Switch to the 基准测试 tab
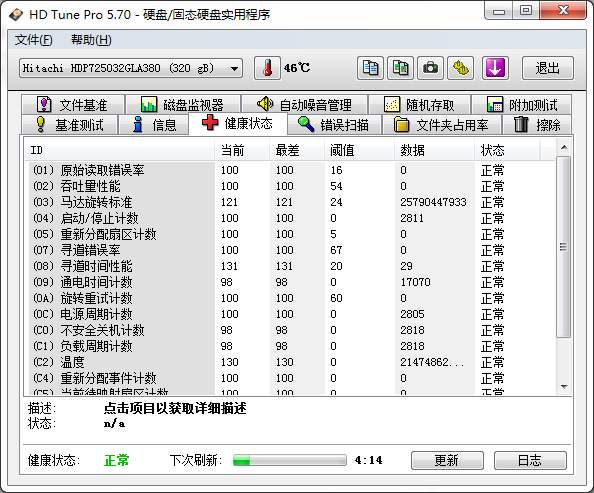 click(69, 125)
